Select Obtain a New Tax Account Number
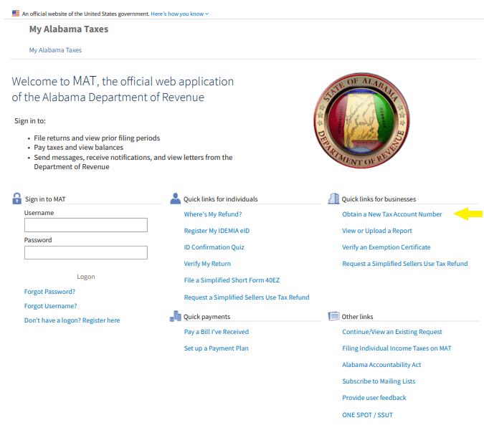Image resolution: width=484 pixels, height=448 pixels. (x=392, y=214)
